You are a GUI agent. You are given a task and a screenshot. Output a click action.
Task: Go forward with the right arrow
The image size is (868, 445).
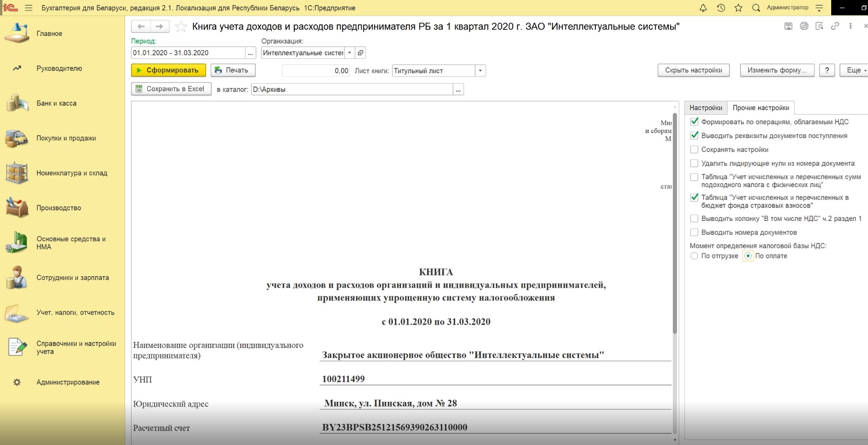[x=160, y=27]
